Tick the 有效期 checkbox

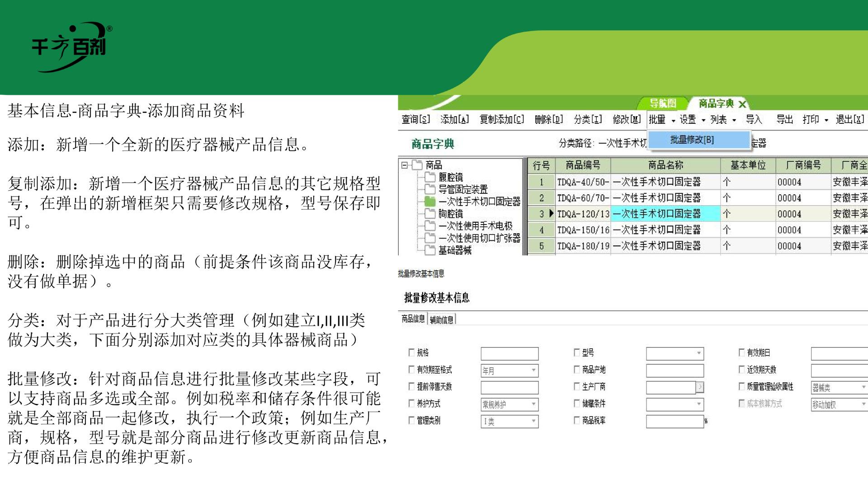(741, 352)
